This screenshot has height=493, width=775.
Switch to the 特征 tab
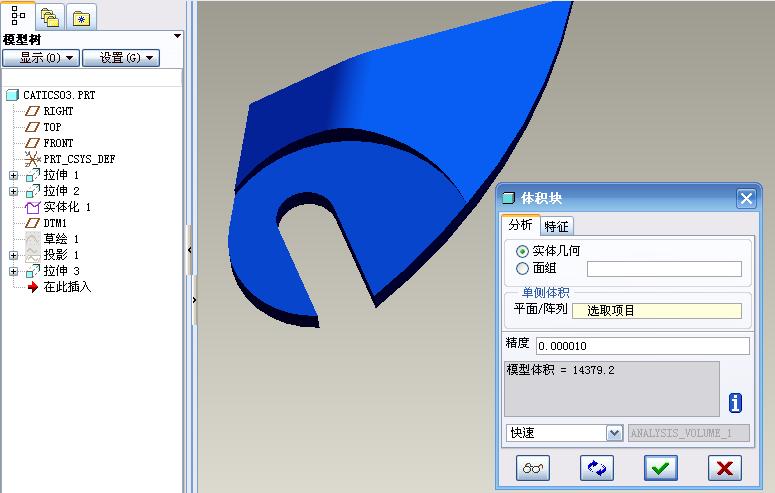coord(556,227)
